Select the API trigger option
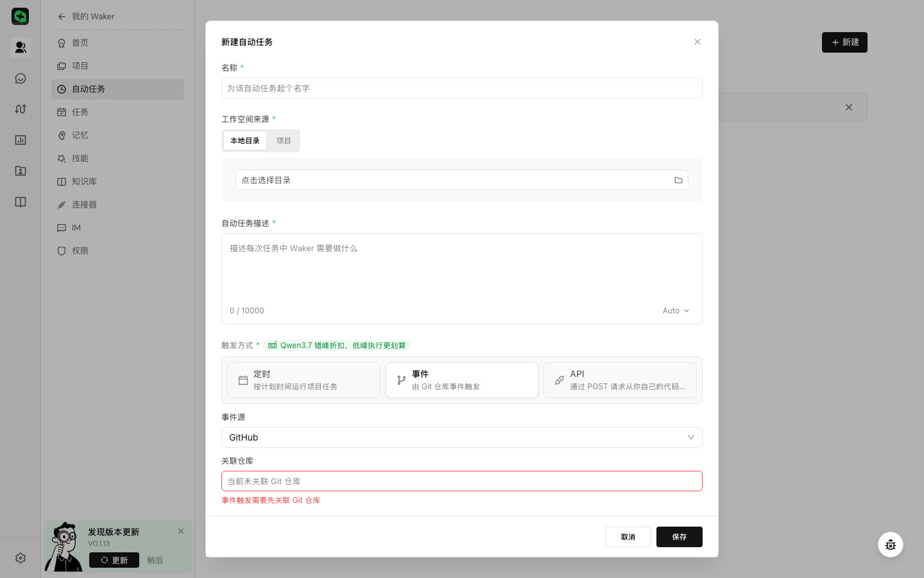Viewport: 924px width, 578px height. (620, 380)
